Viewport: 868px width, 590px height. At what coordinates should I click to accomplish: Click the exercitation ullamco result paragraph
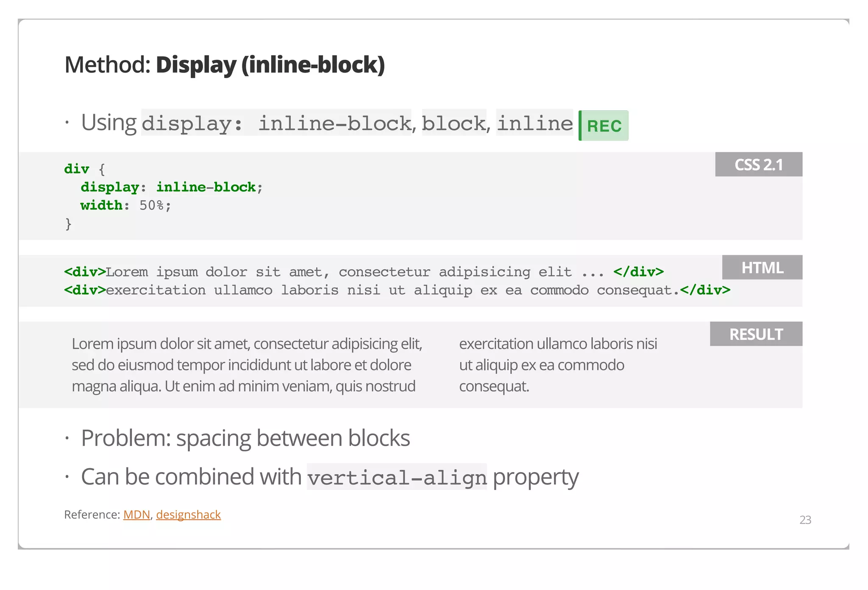(558, 365)
